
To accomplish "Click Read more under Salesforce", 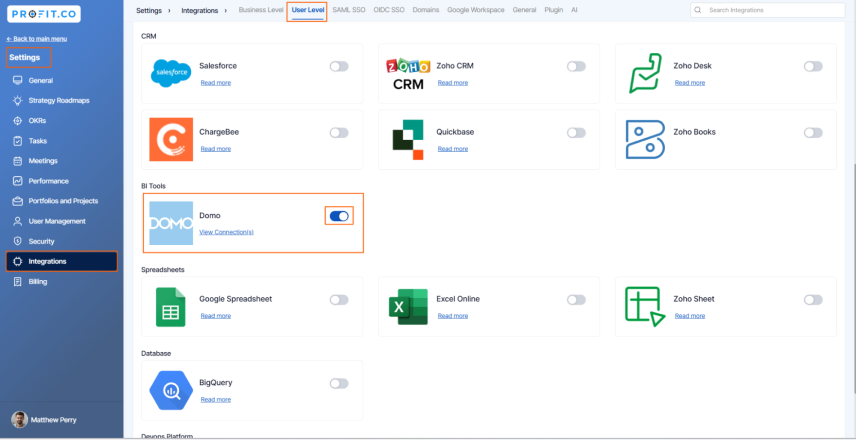I will [216, 83].
